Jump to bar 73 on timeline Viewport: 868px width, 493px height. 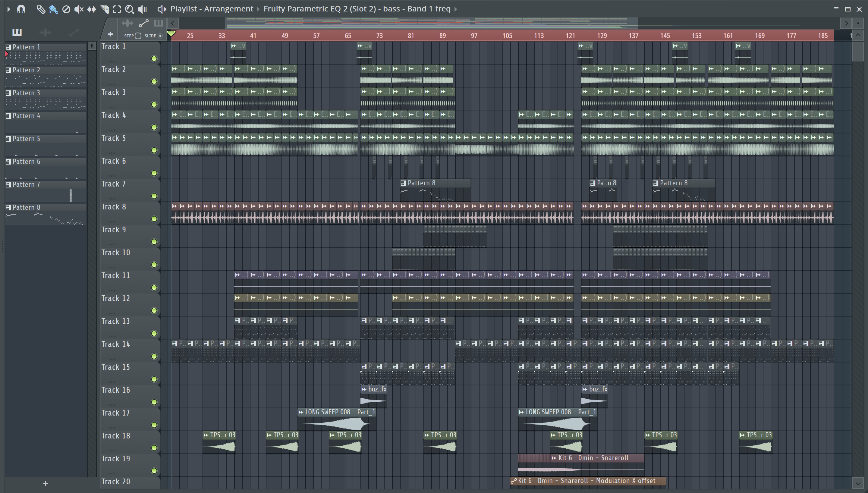pyautogui.click(x=379, y=36)
